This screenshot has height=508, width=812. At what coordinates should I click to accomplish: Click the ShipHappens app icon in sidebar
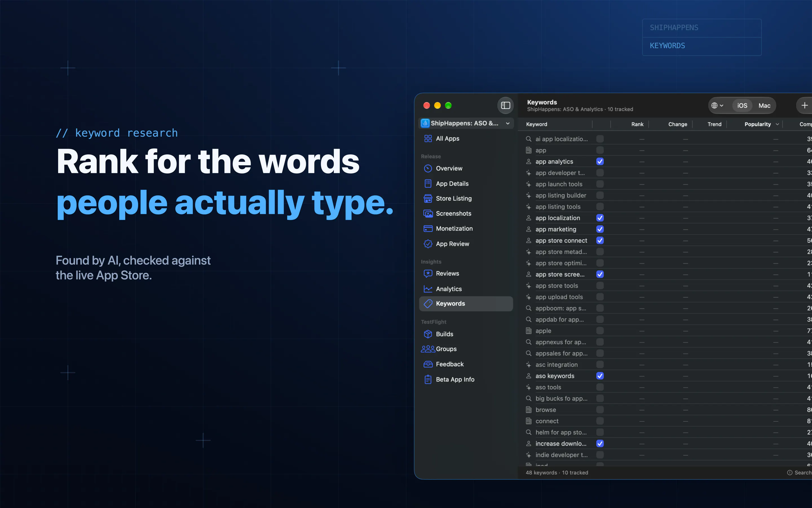(x=425, y=123)
